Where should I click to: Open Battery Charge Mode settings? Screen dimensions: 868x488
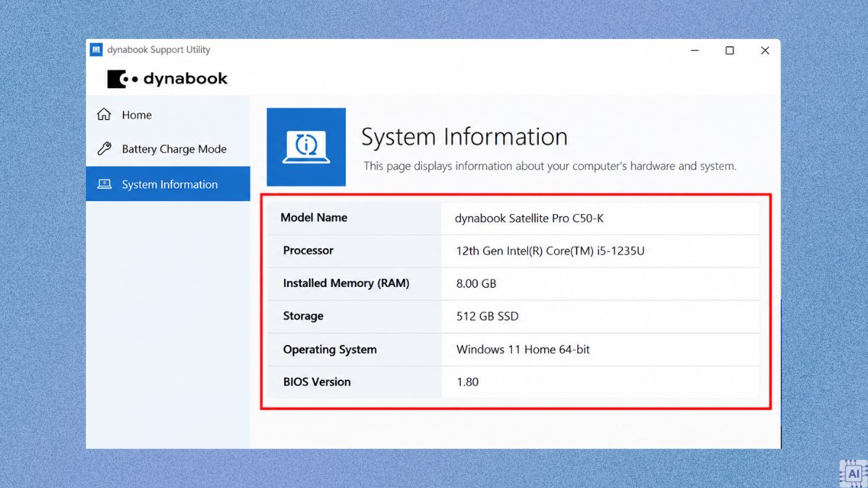pos(168,149)
